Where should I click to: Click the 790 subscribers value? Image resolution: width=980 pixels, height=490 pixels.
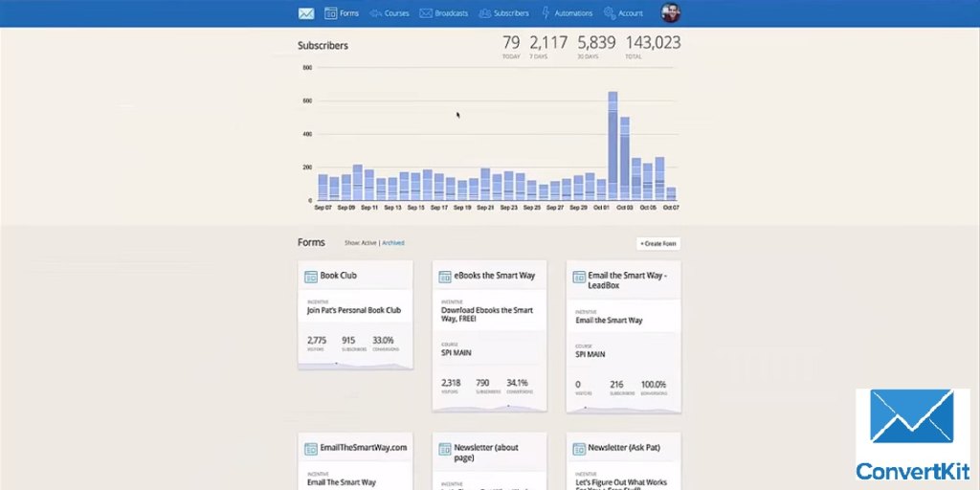tap(483, 383)
